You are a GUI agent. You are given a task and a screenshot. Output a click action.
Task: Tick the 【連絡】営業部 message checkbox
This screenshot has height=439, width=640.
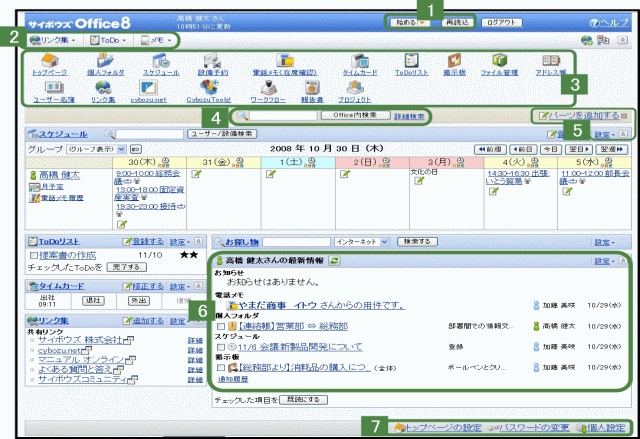tap(221, 326)
